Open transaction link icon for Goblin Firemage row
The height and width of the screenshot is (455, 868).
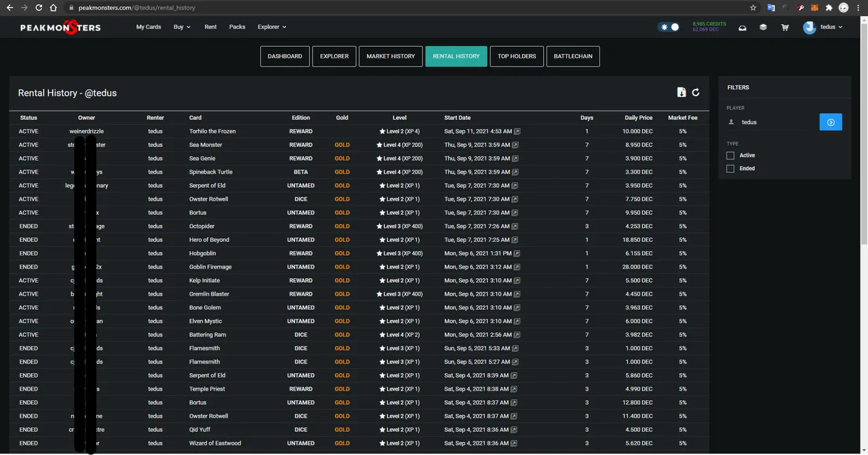517,266
